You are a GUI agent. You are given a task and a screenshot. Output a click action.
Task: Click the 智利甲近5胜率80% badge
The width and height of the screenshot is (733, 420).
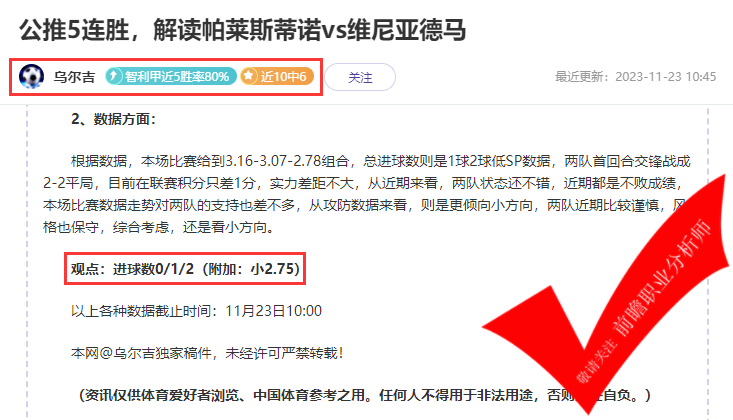[171, 76]
